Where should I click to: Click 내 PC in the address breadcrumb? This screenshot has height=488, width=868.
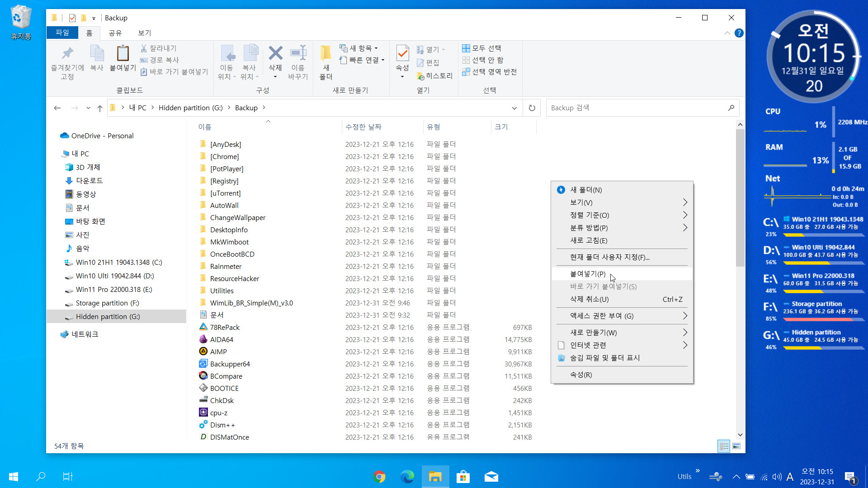pos(137,108)
